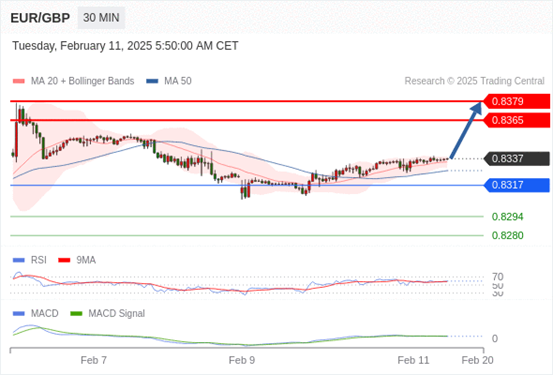Click the blue 0.8317 pivot label
Image resolution: width=553 pixels, height=375 pixels.
click(x=516, y=185)
